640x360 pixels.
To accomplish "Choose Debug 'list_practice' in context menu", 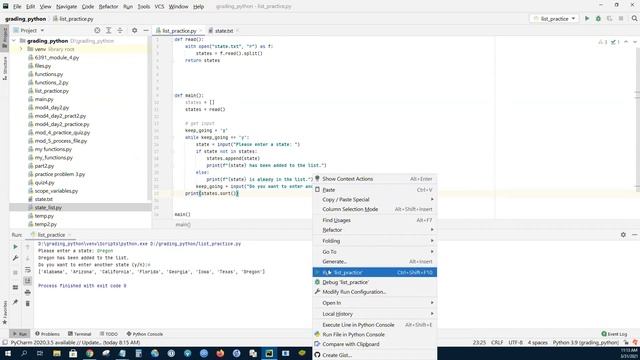I will click(375, 282).
